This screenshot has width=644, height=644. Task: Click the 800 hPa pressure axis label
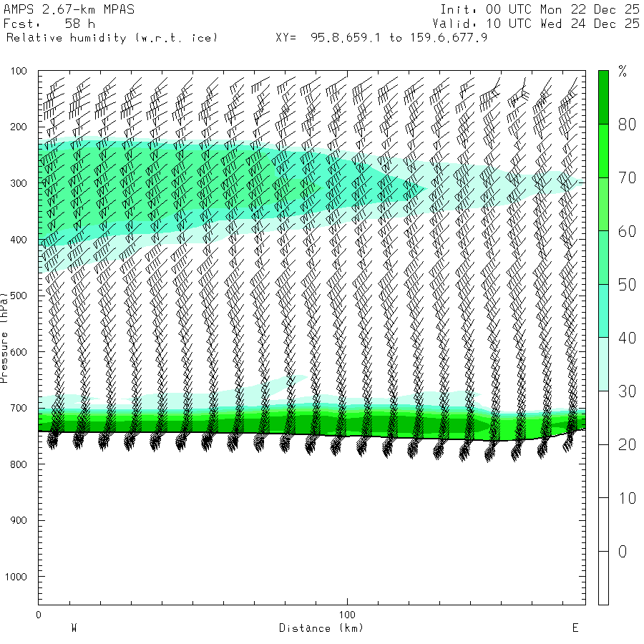click(x=19, y=464)
